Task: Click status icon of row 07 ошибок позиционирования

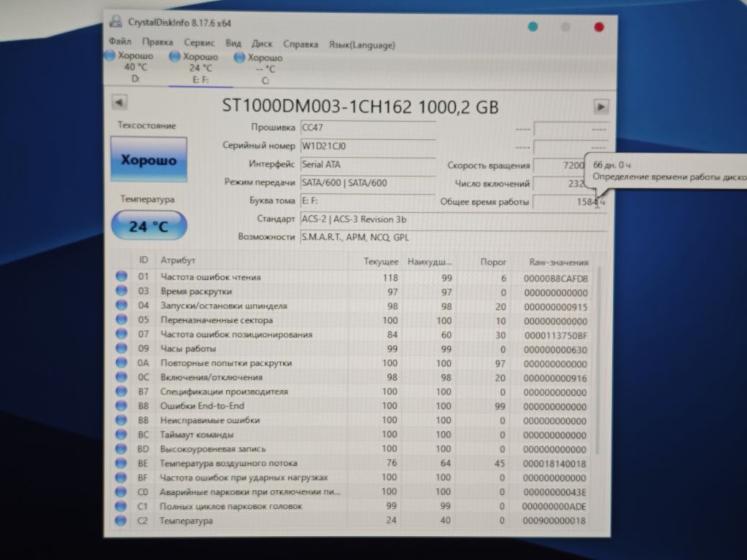Action: click(x=122, y=333)
